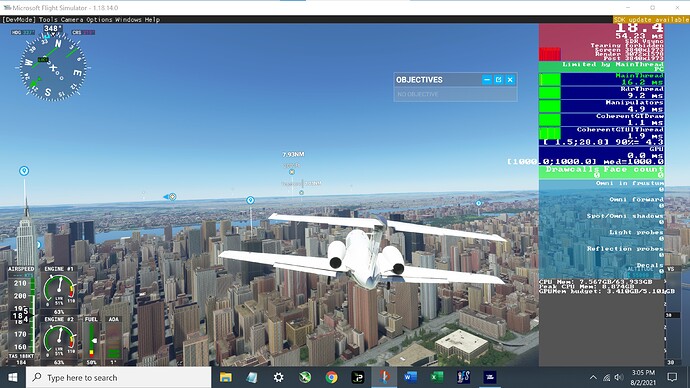Open the Xbox app in taskbar
The width and height of the screenshot is (690, 388).
(305, 377)
